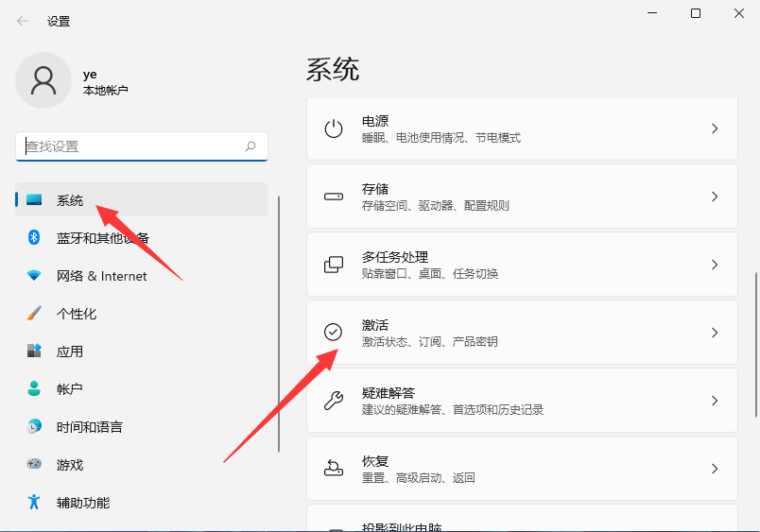Click 建议的疑难解答、首选项和历史记录 description

coord(452,410)
